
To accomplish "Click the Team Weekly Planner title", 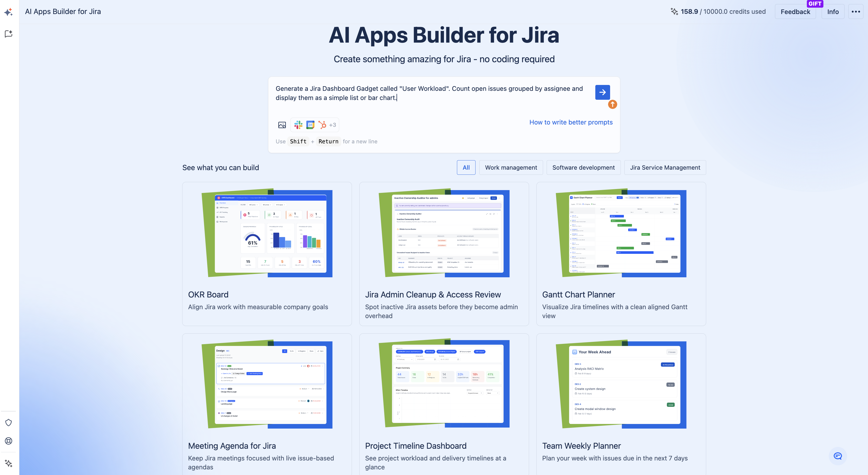I will (x=581, y=446).
